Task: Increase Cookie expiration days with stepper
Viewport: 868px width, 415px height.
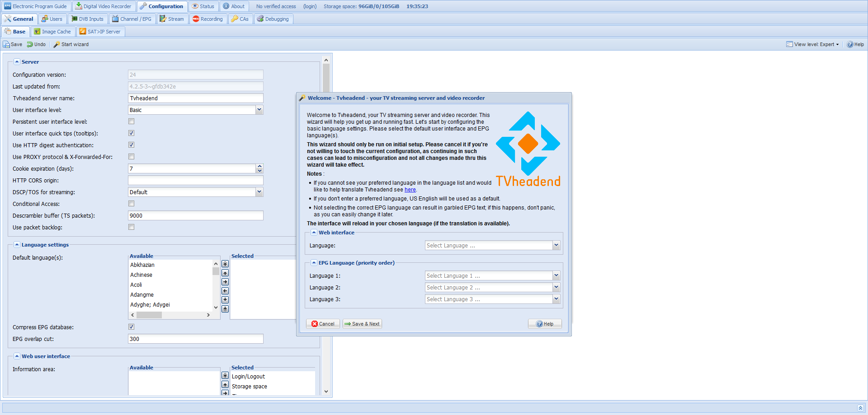Action: tap(259, 166)
